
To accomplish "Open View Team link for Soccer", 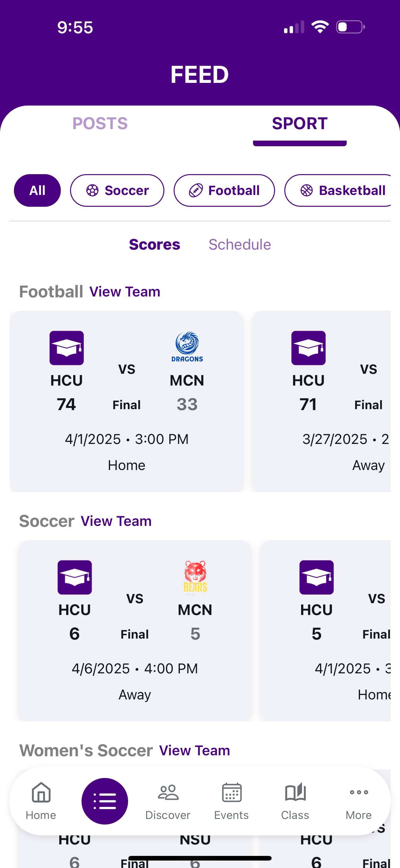I will click(116, 521).
